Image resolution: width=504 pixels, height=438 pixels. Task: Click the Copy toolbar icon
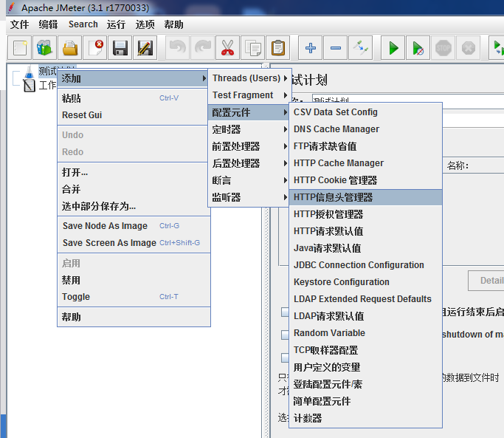(x=252, y=48)
